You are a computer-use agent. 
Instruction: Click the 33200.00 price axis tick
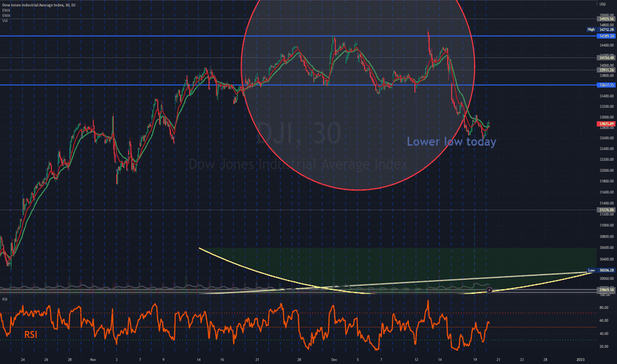pyautogui.click(x=606, y=107)
